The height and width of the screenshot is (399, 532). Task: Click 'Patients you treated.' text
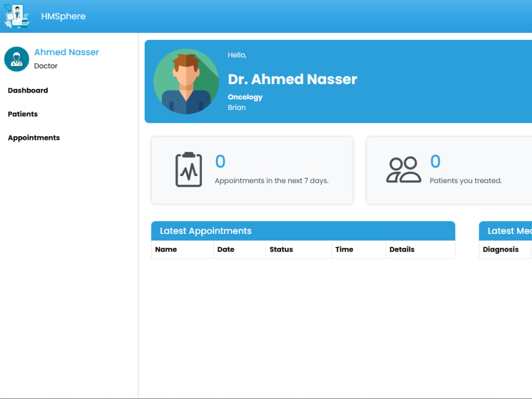(465, 180)
